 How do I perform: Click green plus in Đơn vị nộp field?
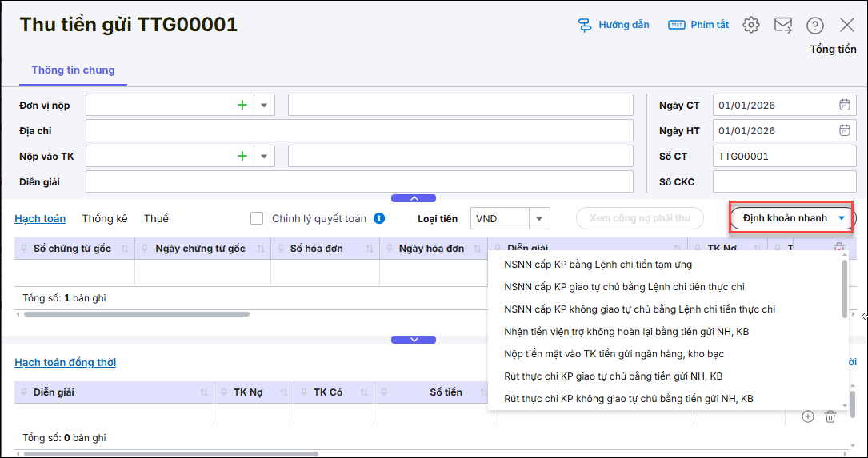[x=242, y=105]
